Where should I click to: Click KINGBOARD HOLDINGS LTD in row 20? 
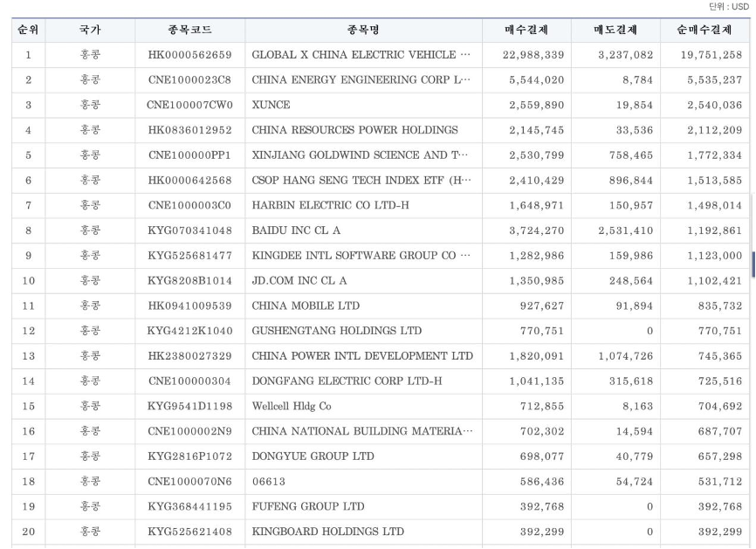328,532
